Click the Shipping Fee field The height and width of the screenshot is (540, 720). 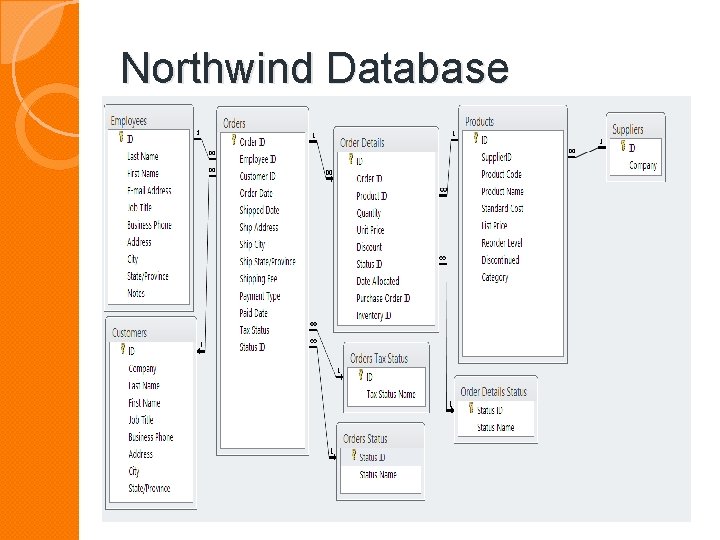258,279
